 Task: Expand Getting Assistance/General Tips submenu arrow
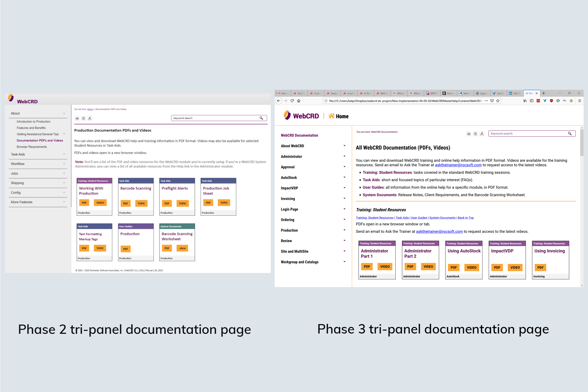point(64,134)
